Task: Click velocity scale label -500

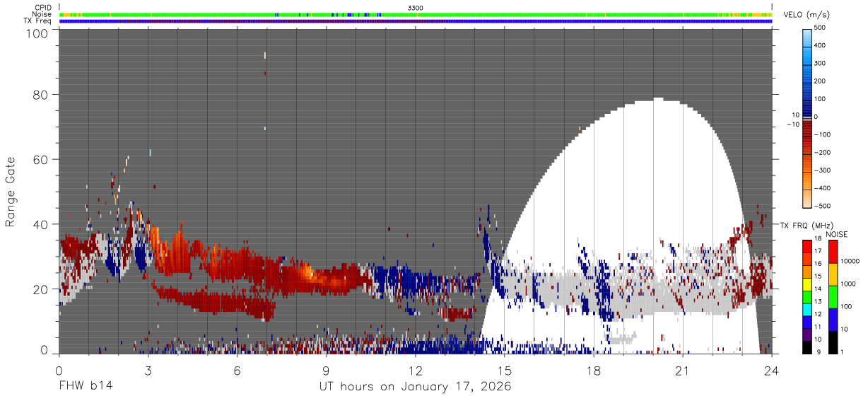Action: pyautogui.click(x=821, y=206)
